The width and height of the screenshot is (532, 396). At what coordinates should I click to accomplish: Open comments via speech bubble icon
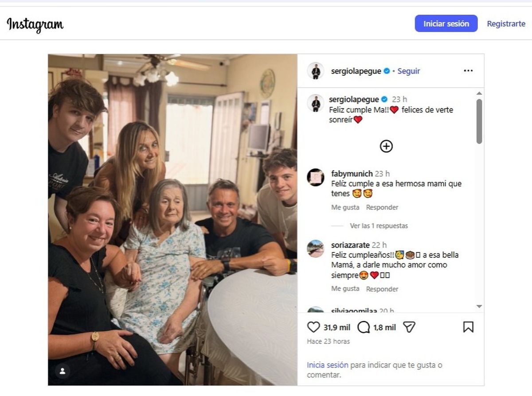pyautogui.click(x=364, y=327)
